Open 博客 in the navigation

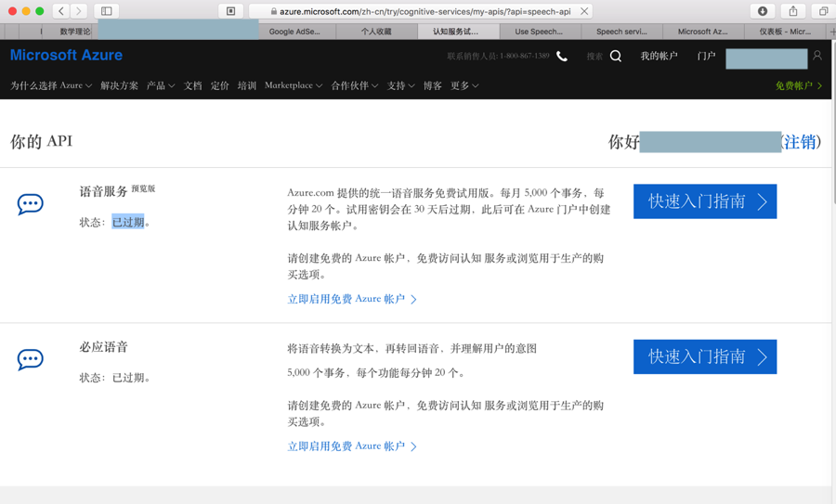click(432, 85)
